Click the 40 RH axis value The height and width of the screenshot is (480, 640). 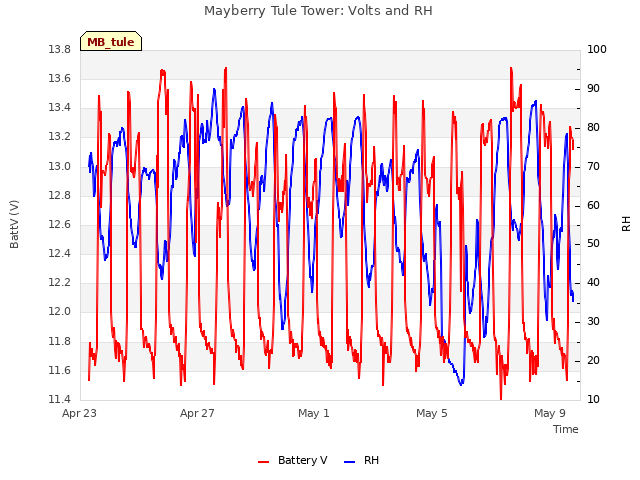[x=593, y=283]
